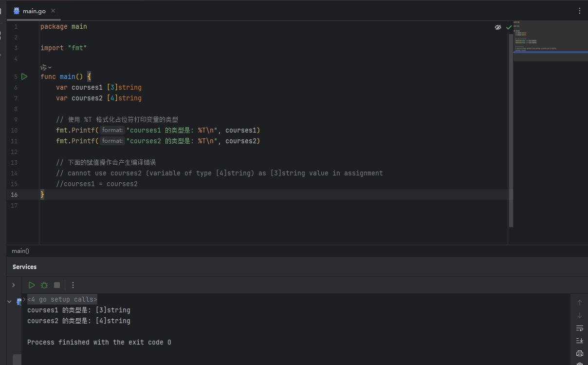Click the print console output icon

click(579, 353)
